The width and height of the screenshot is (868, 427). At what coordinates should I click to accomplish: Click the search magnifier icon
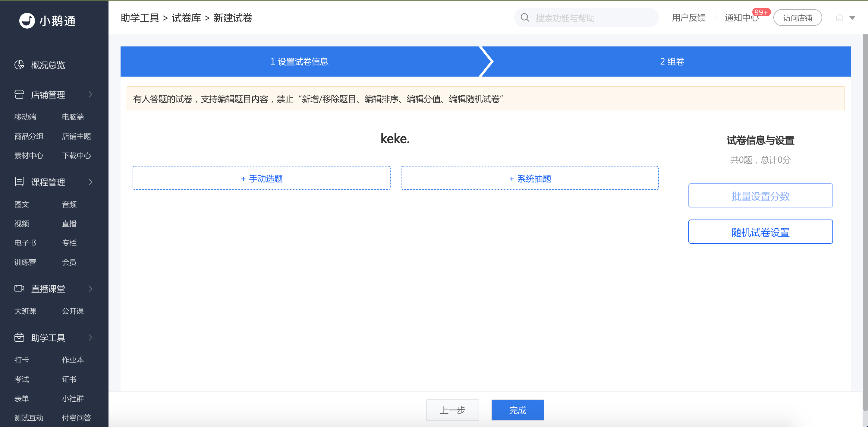point(525,17)
